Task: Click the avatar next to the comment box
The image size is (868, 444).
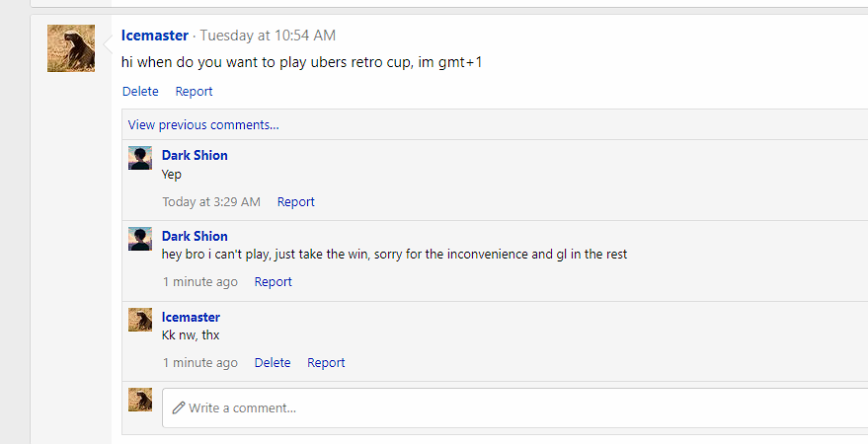Action: pos(140,400)
